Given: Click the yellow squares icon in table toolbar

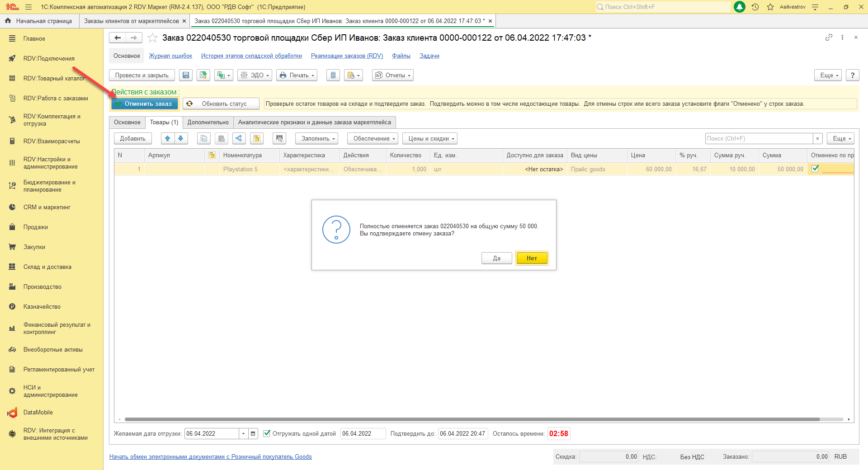Looking at the screenshot, I should tap(257, 139).
